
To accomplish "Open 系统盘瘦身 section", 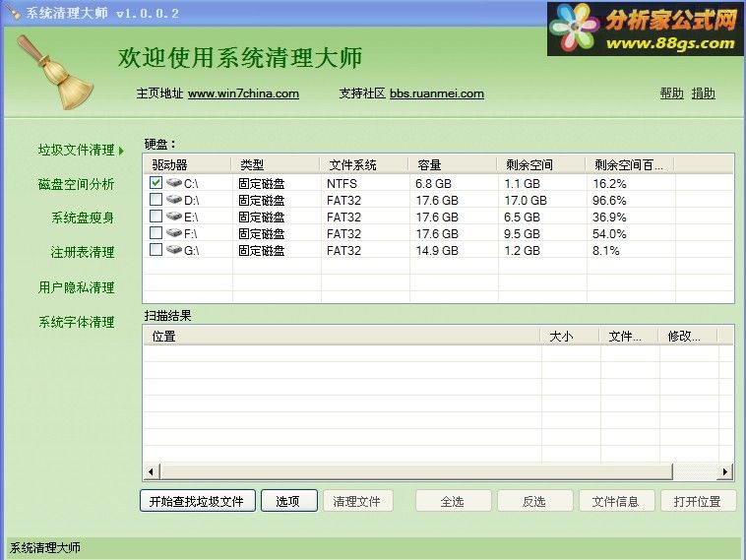I will [83, 218].
